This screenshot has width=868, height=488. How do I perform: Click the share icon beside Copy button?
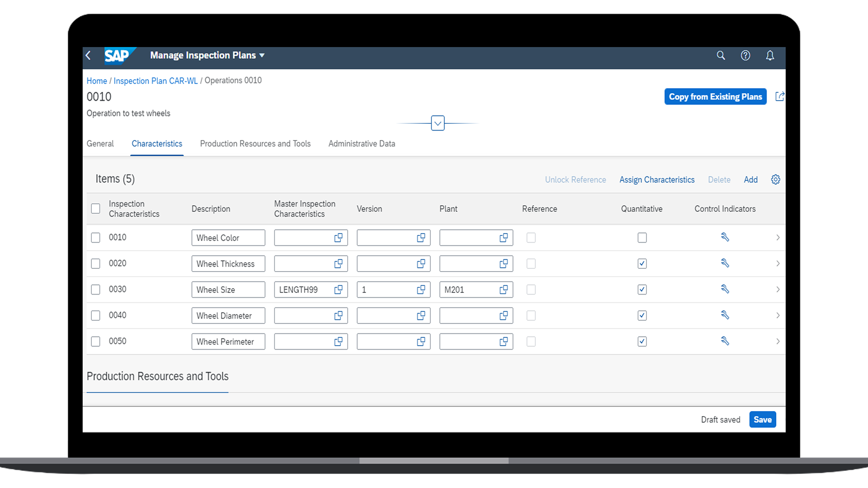780,96
